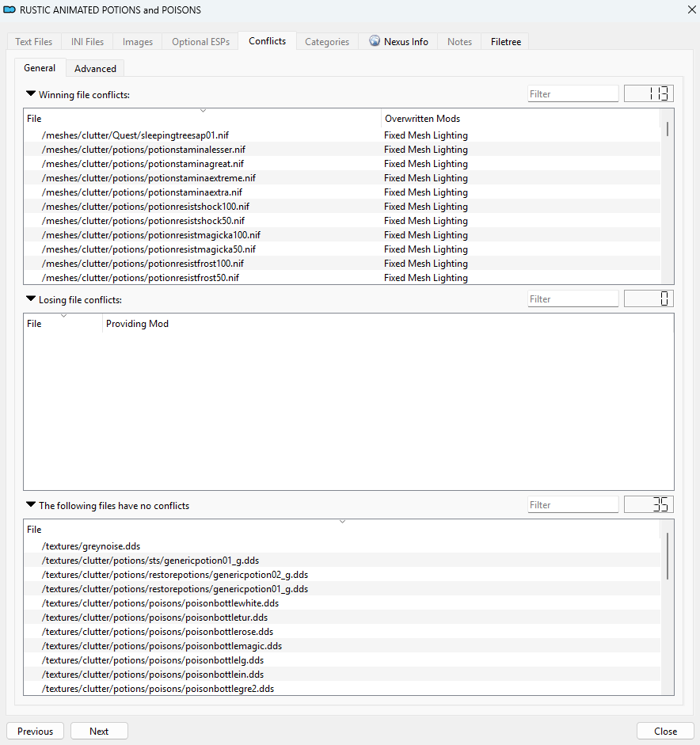Click the losing conflicts Filter field
Screen dimensions: 700x745
click(x=573, y=299)
